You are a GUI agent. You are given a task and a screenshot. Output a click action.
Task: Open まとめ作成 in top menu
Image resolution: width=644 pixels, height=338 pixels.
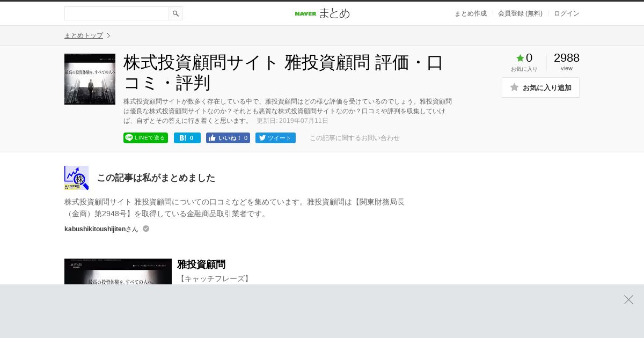pos(470,13)
